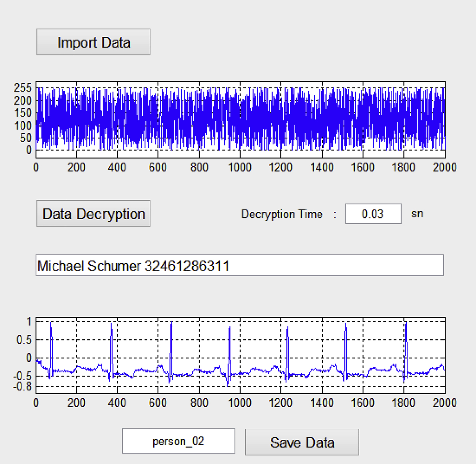The height and width of the screenshot is (464, 476).
Task: Click the 0 origin label of bottom plot
Action: pyautogui.click(x=36, y=403)
